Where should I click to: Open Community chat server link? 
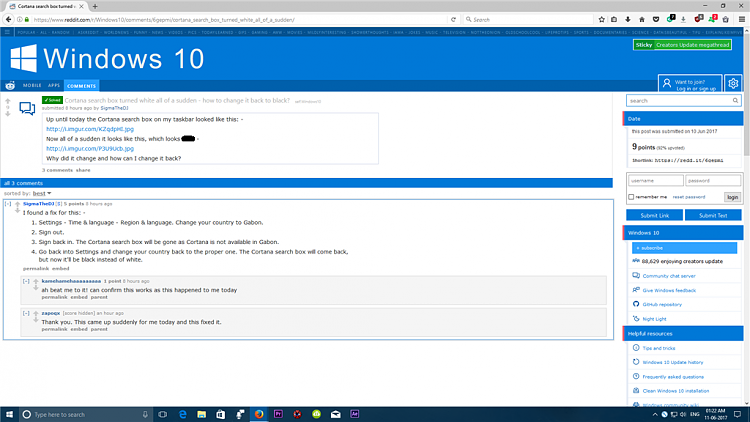coord(669,276)
